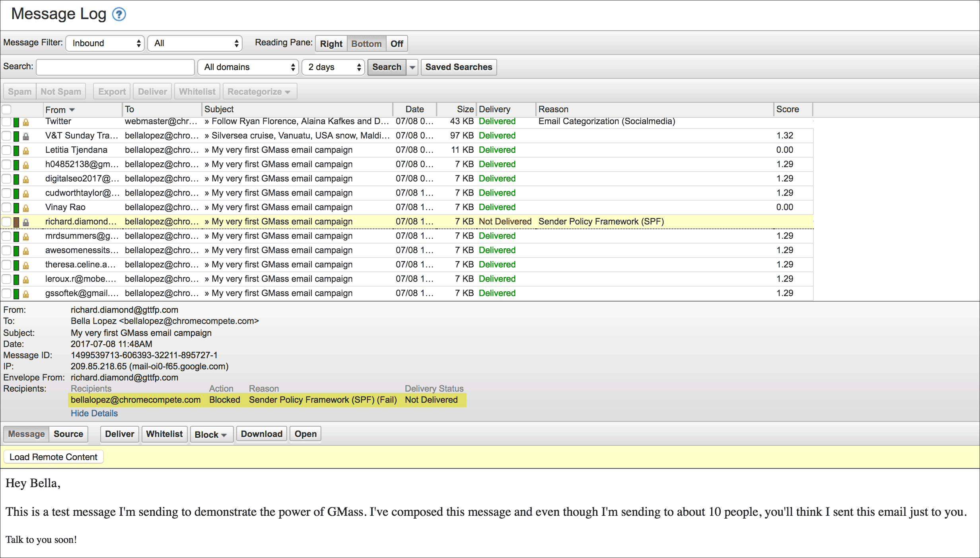Click the Hide Details link
The image size is (980, 558).
pos(94,413)
